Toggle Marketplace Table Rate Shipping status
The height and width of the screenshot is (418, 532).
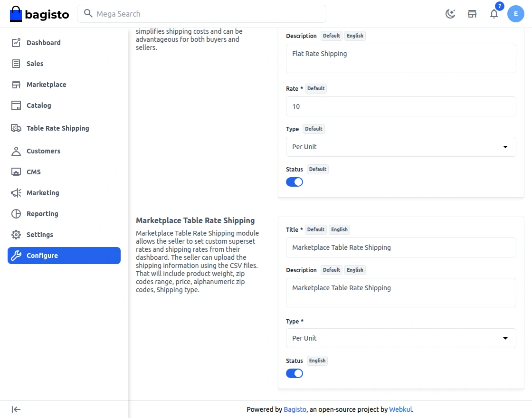[x=294, y=373]
